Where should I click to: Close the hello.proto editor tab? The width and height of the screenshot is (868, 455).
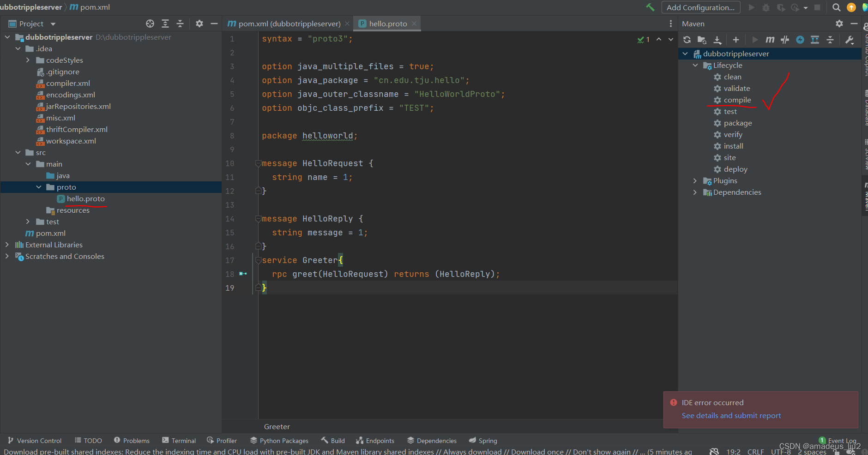414,24
